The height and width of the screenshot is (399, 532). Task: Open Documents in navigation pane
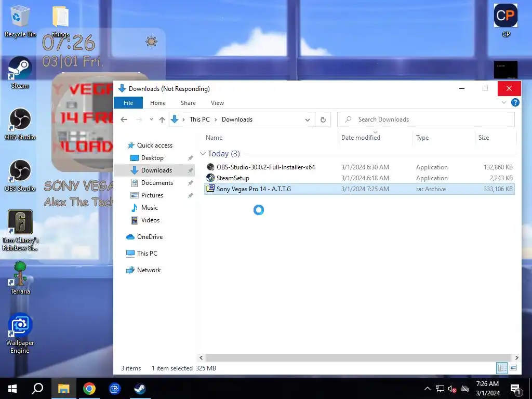pyautogui.click(x=157, y=182)
